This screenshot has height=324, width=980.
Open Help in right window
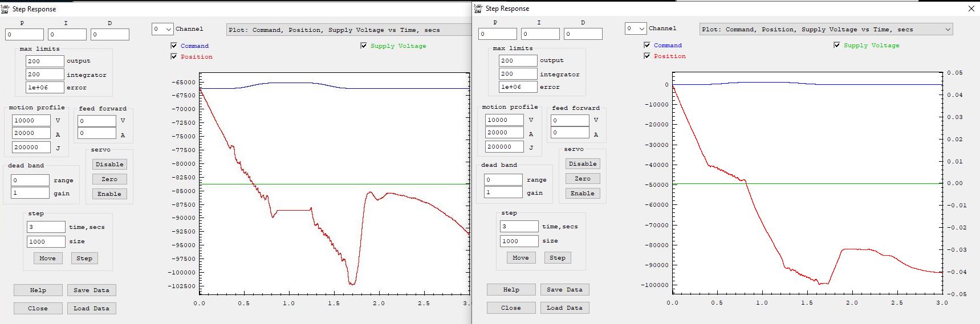point(511,290)
